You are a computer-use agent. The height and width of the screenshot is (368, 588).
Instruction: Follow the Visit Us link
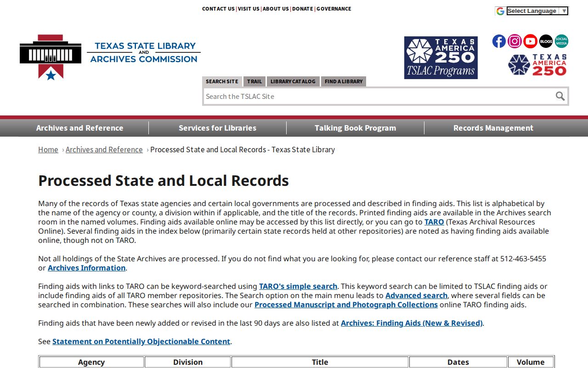point(249,9)
